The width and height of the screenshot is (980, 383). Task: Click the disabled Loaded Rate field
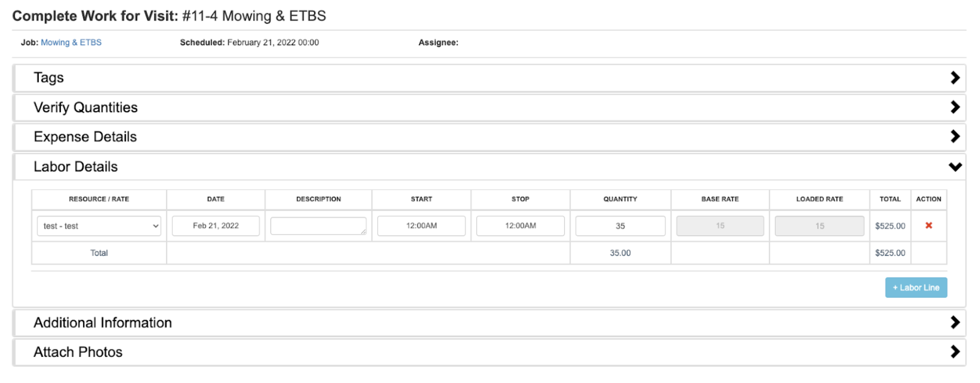click(x=819, y=226)
